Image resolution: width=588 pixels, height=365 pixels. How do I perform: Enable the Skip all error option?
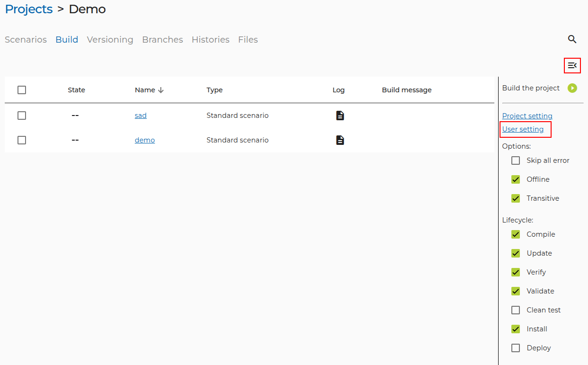[x=516, y=160]
